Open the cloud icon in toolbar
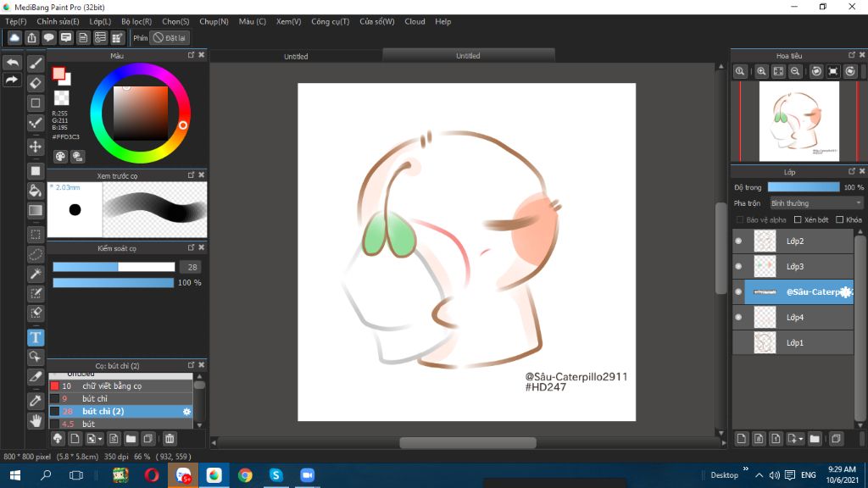 click(x=14, y=37)
